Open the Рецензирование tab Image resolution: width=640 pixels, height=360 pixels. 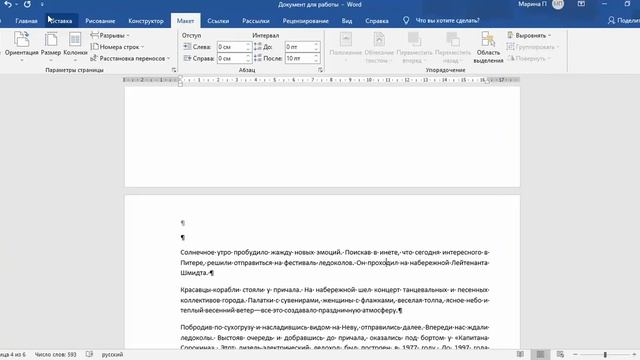tap(305, 21)
